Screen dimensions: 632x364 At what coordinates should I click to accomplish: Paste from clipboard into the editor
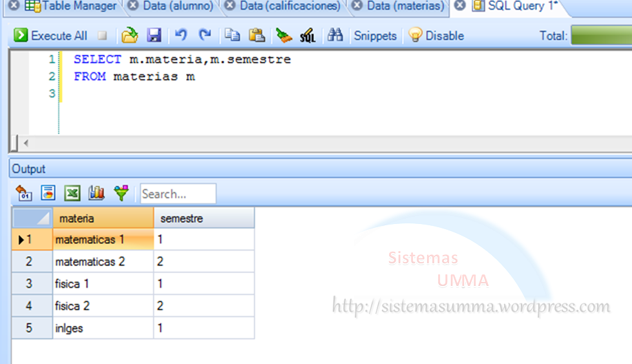tap(257, 35)
